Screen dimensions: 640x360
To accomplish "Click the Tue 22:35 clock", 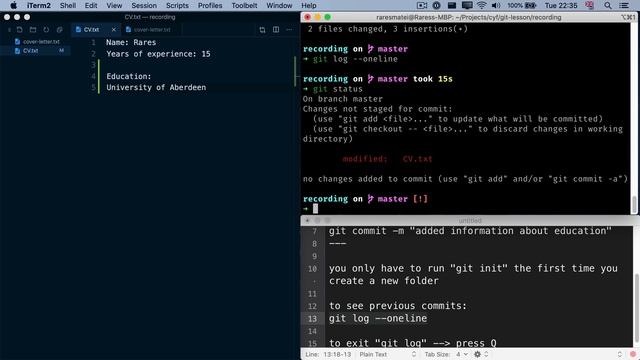I will click(561, 5).
